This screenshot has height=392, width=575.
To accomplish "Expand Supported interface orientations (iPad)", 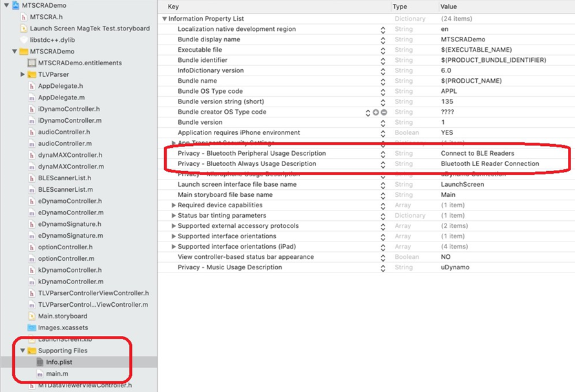I will [174, 247].
